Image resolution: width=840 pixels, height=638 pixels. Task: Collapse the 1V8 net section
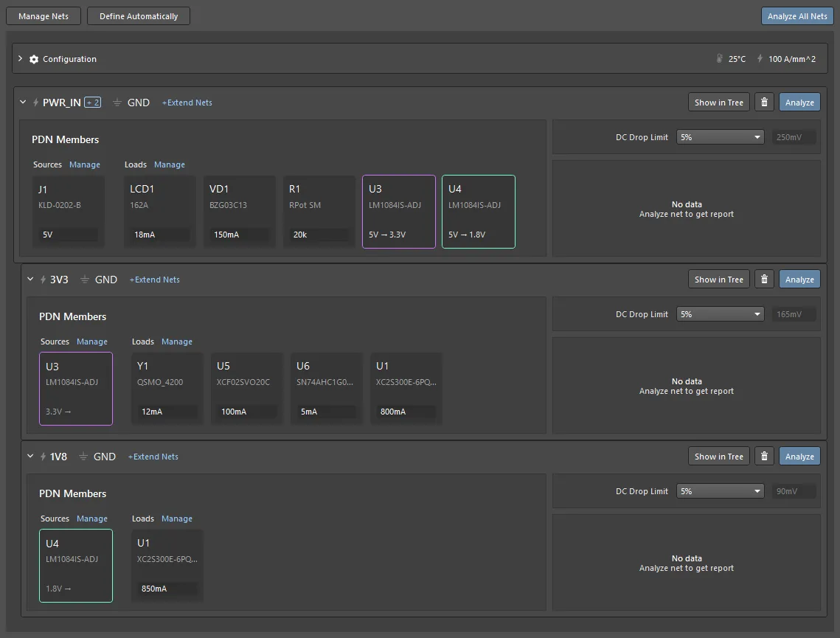pos(30,457)
